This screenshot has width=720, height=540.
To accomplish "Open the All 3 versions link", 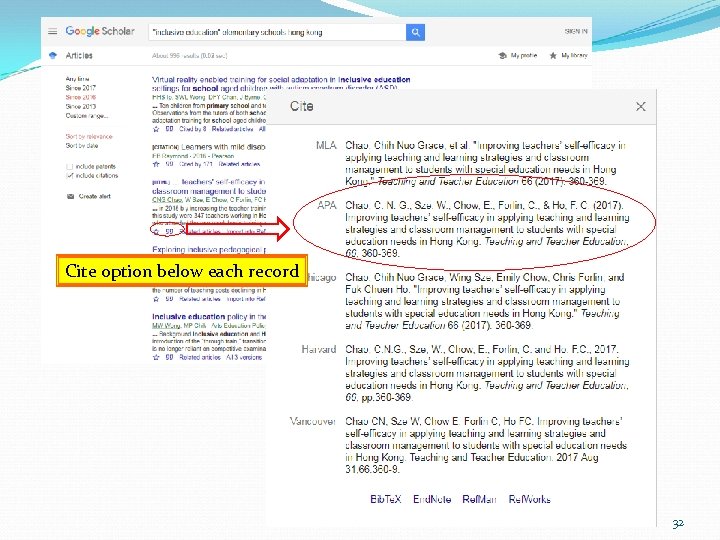I will (244, 357).
